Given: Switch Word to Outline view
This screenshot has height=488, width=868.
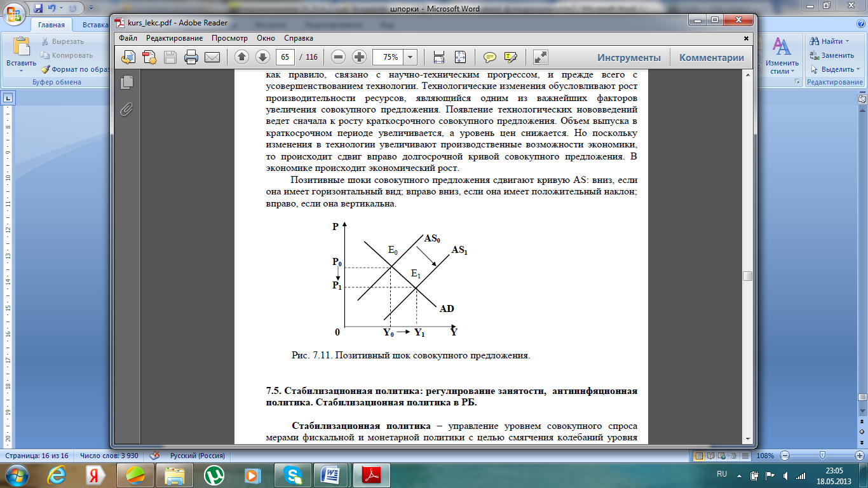Looking at the screenshot, I should coord(732,456).
